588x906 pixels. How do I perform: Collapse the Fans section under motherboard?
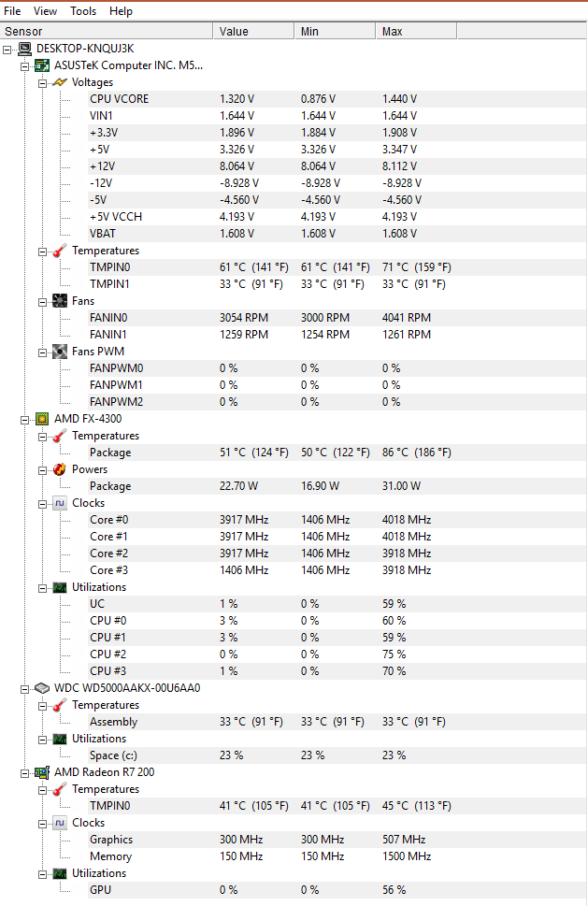[42, 302]
